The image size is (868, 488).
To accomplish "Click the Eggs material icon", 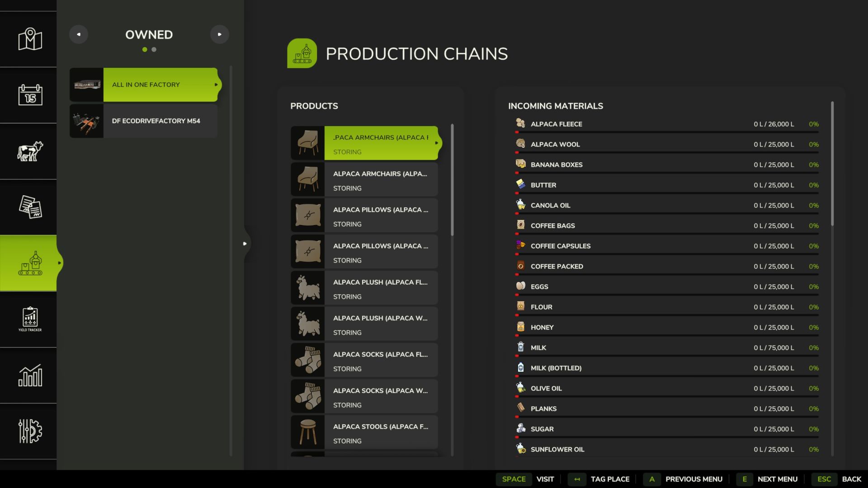I will pyautogui.click(x=520, y=286).
